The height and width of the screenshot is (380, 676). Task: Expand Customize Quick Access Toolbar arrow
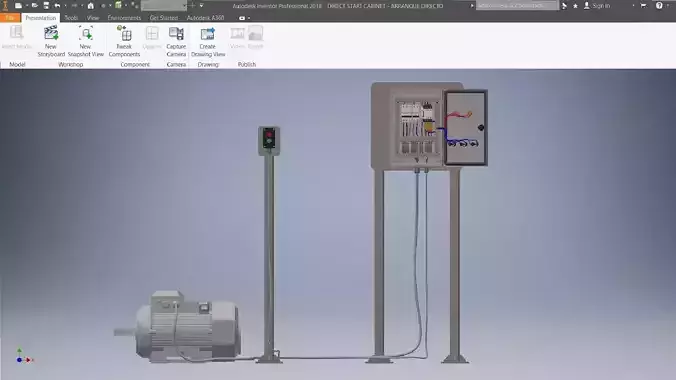pyautogui.click(x=201, y=6)
